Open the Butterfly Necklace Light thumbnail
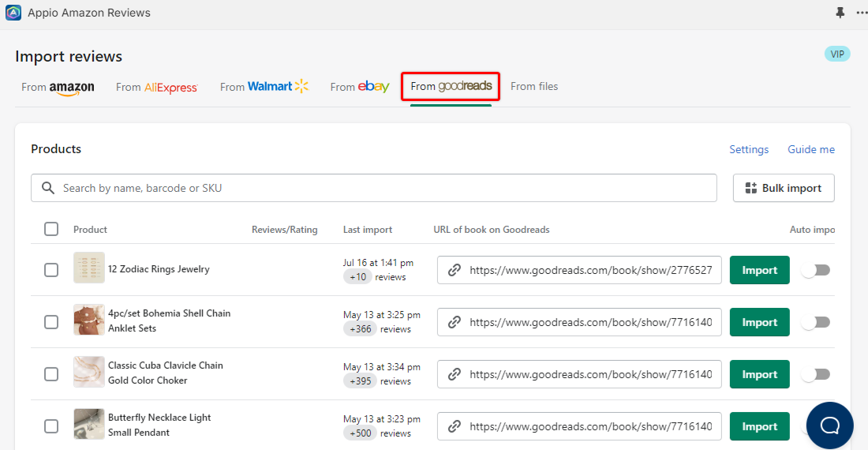 [89, 424]
